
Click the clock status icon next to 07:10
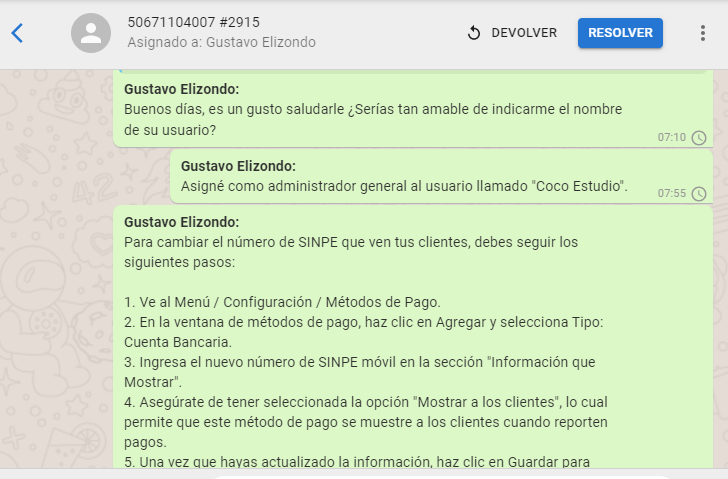[699, 137]
